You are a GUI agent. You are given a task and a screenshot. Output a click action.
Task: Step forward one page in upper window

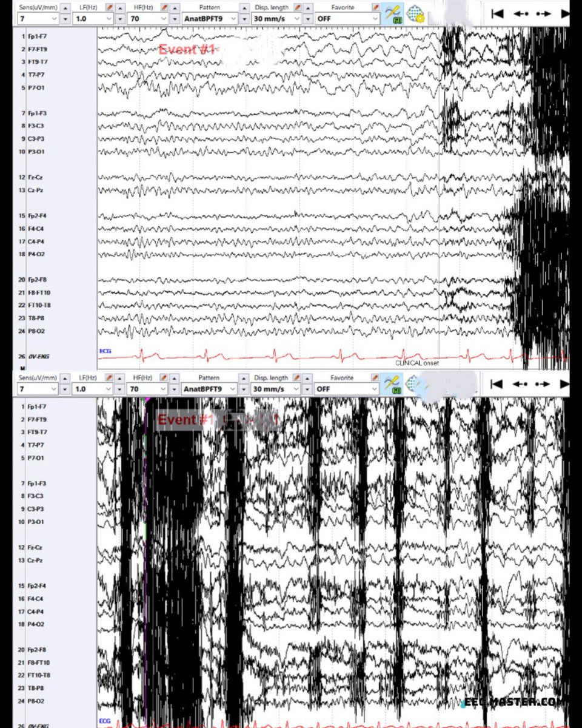544,14
